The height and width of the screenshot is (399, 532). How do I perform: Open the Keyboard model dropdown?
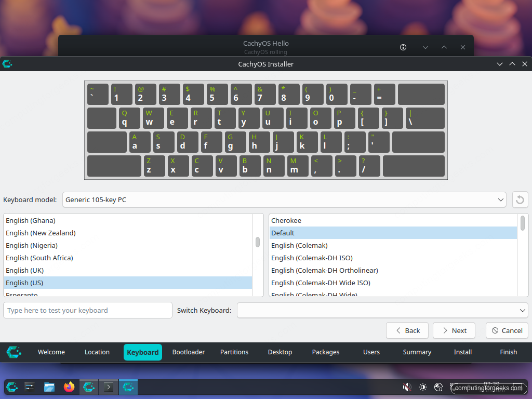(x=284, y=199)
